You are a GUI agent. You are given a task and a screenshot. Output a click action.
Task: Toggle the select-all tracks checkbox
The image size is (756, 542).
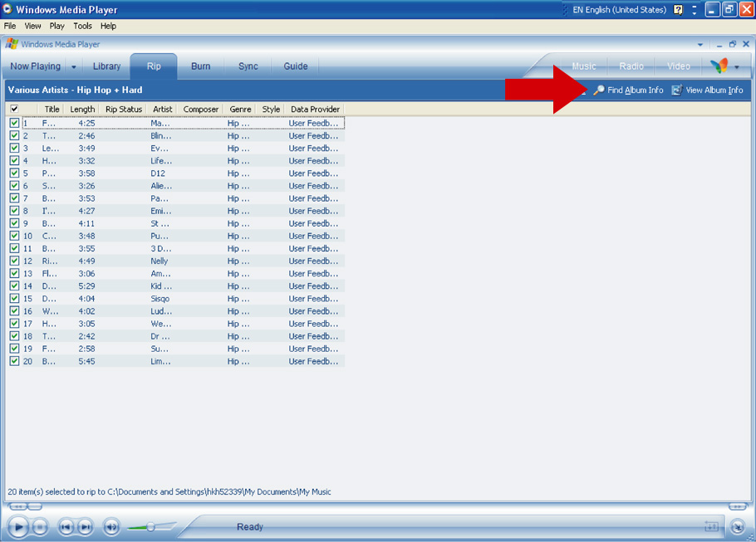[14, 109]
